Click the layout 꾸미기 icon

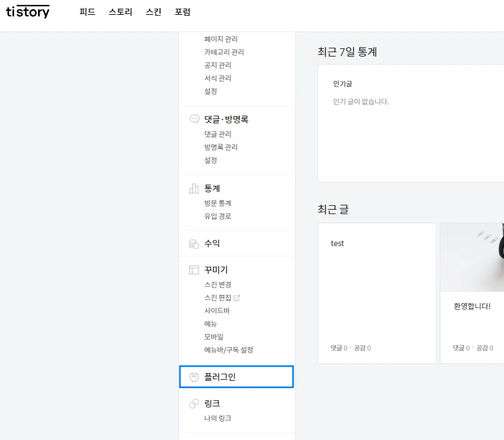(x=194, y=270)
